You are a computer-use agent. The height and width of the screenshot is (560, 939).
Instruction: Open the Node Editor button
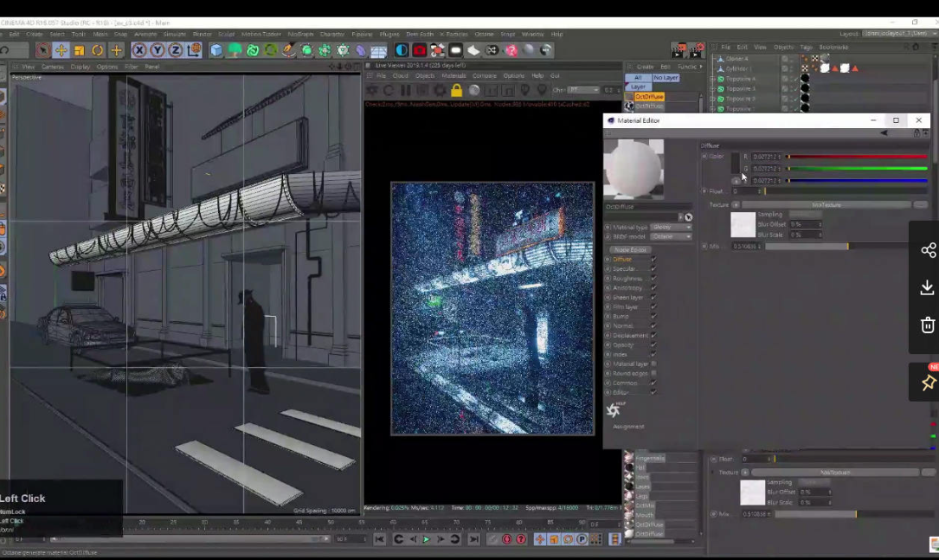tap(630, 250)
